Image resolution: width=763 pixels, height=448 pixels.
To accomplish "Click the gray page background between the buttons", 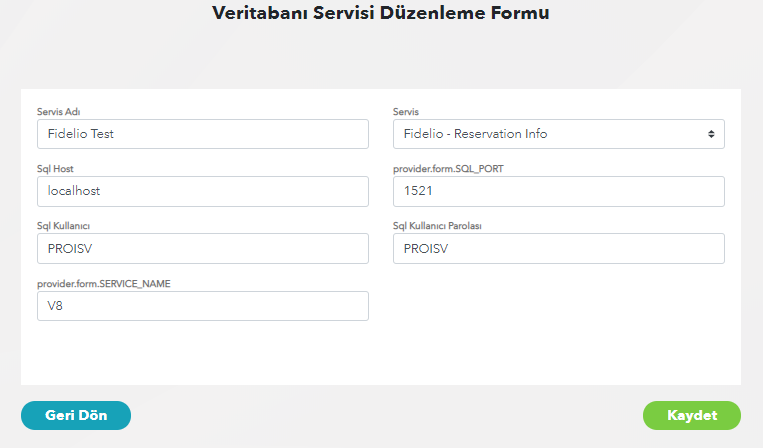I will tap(385, 416).
